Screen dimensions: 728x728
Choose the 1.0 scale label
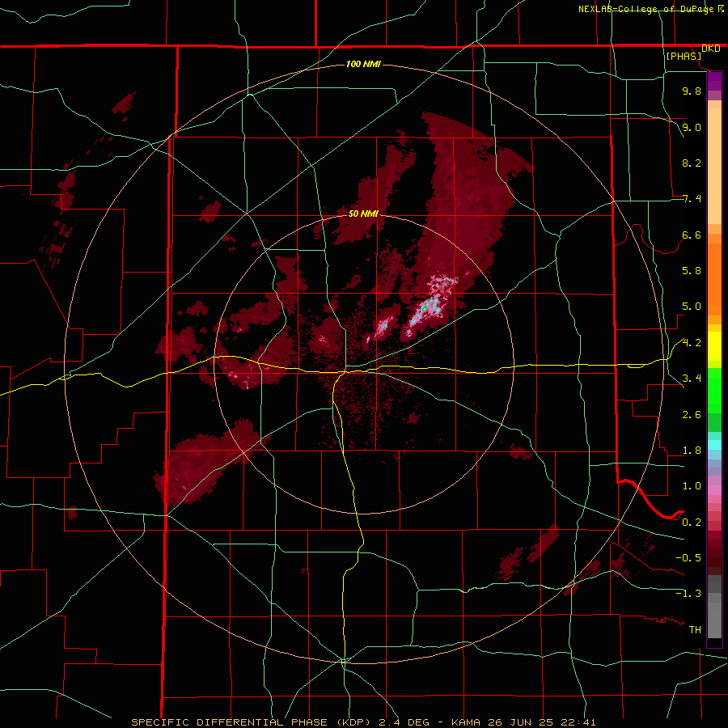[x=692, y=486]
